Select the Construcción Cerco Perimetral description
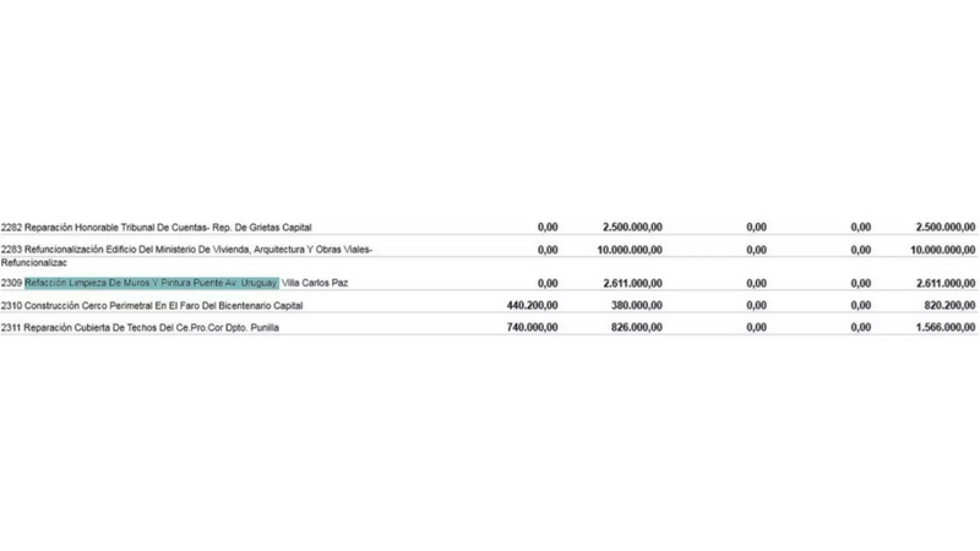 164,305
